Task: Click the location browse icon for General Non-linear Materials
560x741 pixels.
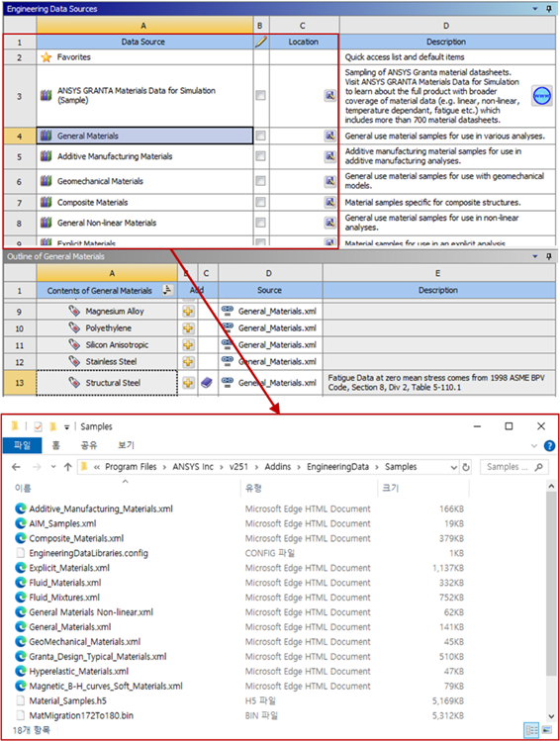Action: (329, 223)
